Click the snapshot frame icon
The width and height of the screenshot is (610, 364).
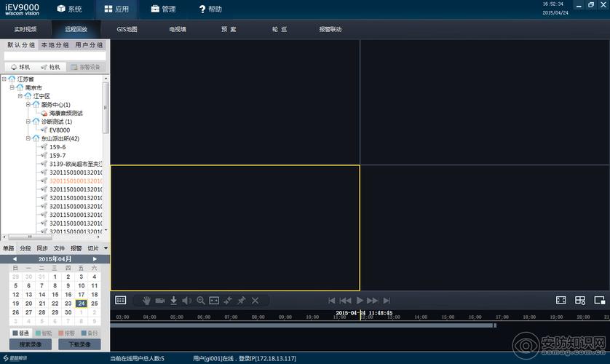(x=214, y=300)
